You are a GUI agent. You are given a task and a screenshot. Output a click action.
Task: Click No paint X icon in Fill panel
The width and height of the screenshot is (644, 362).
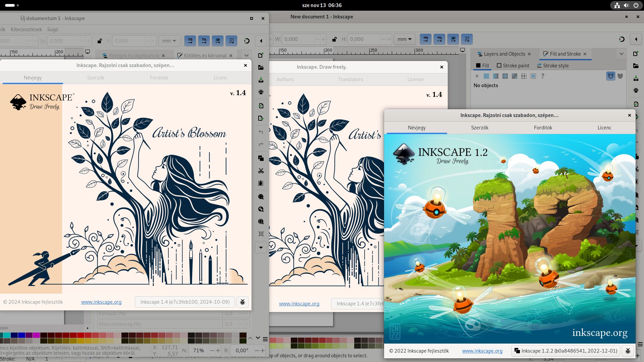tap(477, 76)
